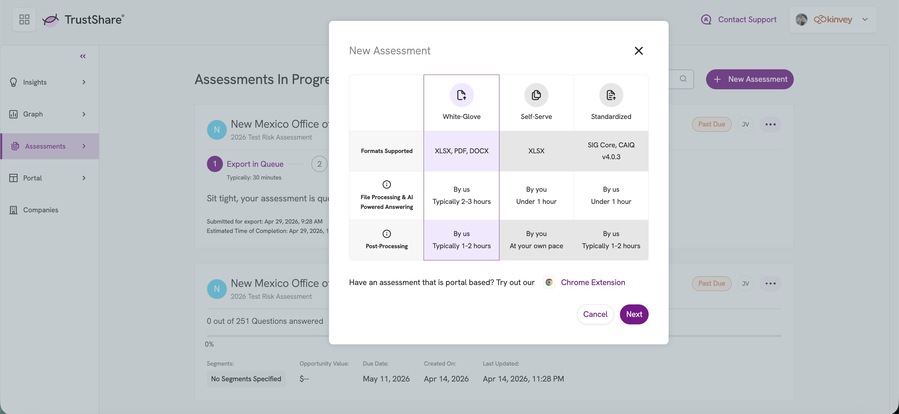Viewport: 899px width, 414px height.
Task: Click Past Due badge on the Export in Queue card
Action: coord(712,124)
